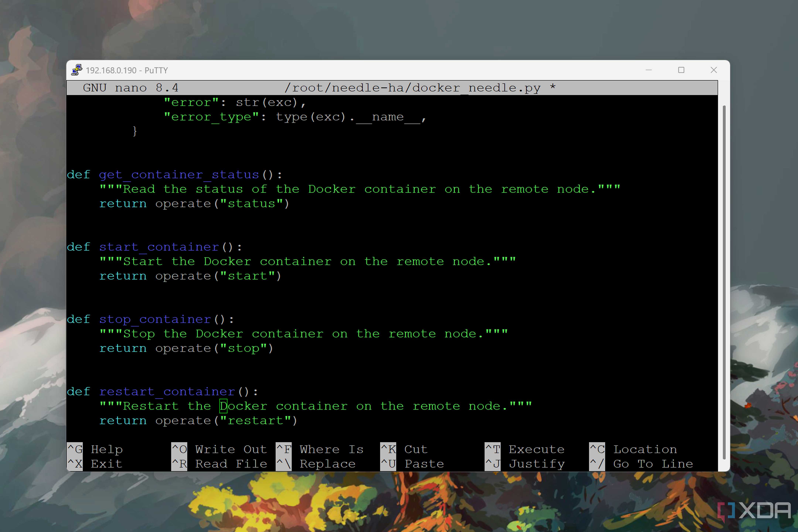Click the 'GNU nano 8.4' header text
The height and width of the screenshot is (532, 798).
pyautogui.click(x=131, y=88)
